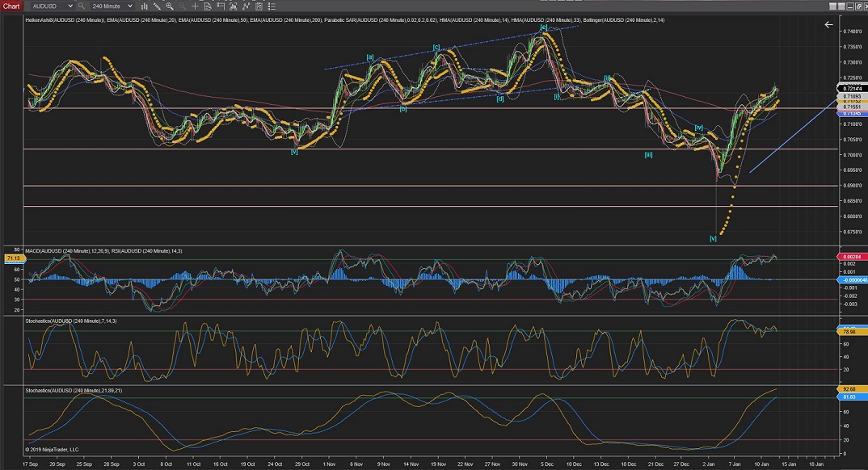Open the list-style toolbar icon
Image resolution: width=868 pixels, height=470 pixels.
272,6
